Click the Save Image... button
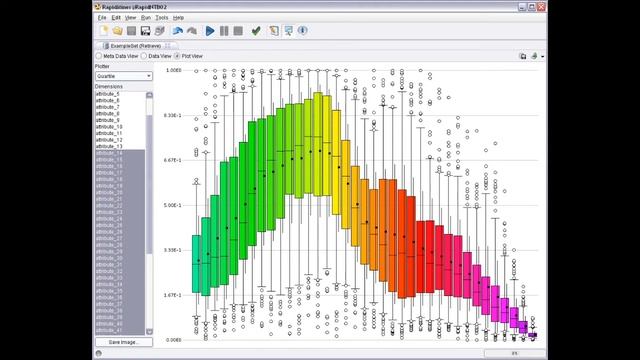640x360 pixels. pos(124,342)
